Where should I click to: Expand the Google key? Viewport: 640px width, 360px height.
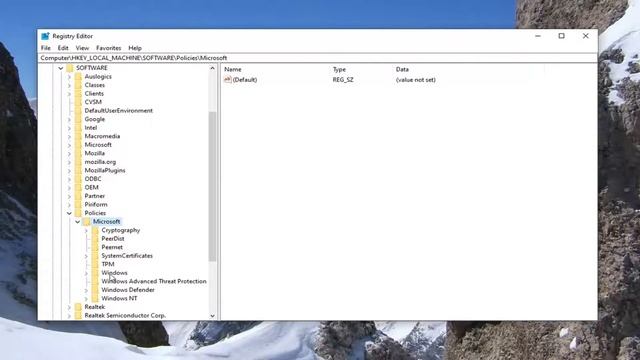(x=69, y=119)
